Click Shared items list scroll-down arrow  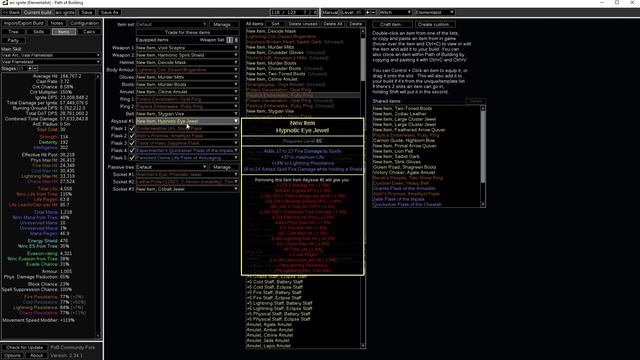tap(483, 204)
